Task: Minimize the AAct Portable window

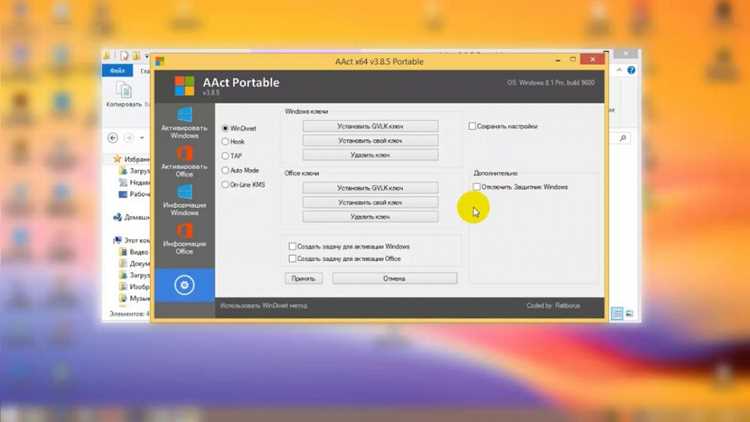Action: click(x=558, y=61)
